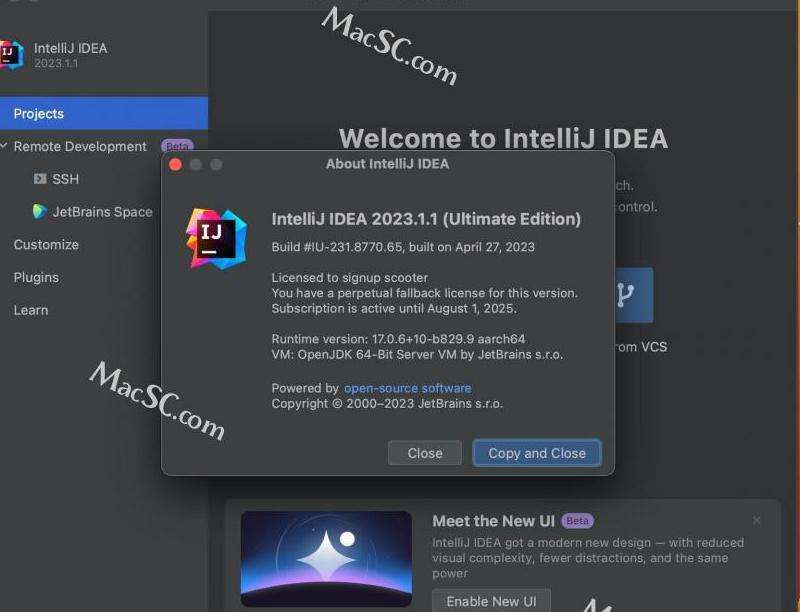Open the Learn section
Image resolution: width=800 pixels, height=612 pixels.
(31, 310)
